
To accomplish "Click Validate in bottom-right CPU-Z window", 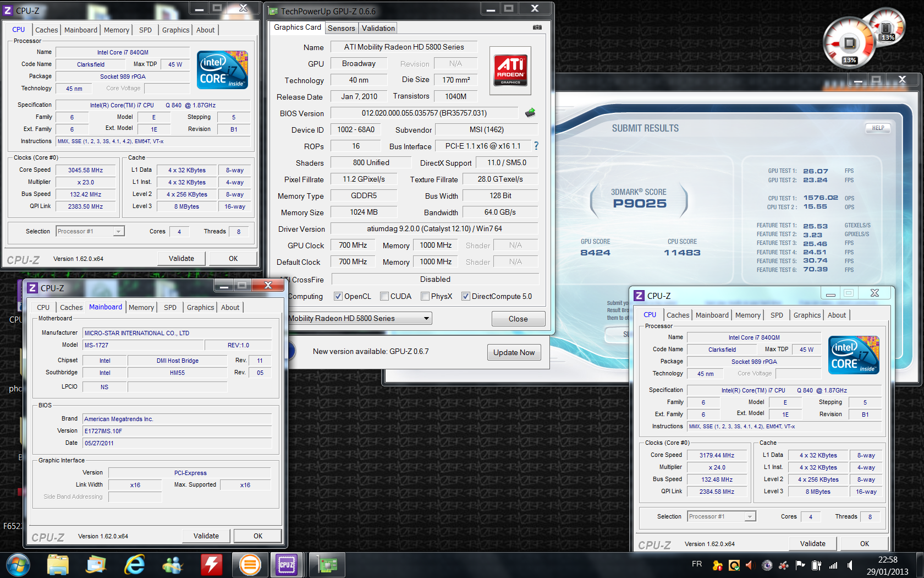I will 813,543.
